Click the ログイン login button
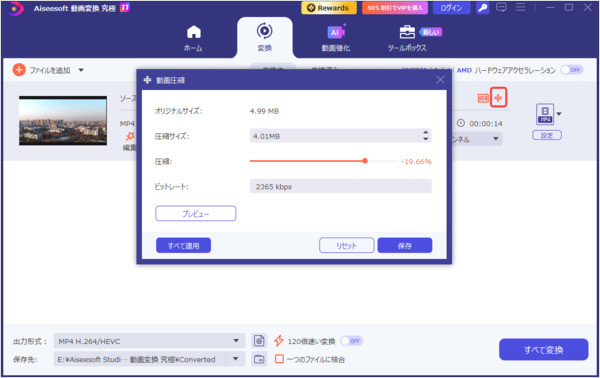Viewport: 600px width, 378px height. coord(452,8)
